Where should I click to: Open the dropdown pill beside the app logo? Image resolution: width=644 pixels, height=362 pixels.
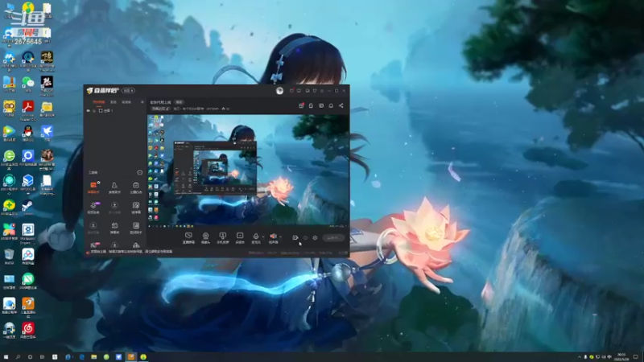[x=129, y=91]
